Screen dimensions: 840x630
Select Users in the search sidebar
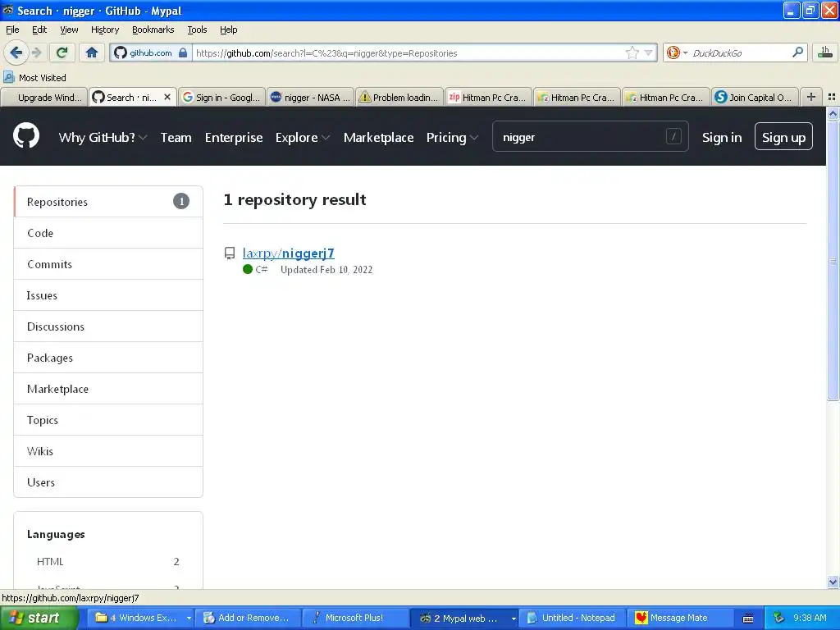pos(108,482)
